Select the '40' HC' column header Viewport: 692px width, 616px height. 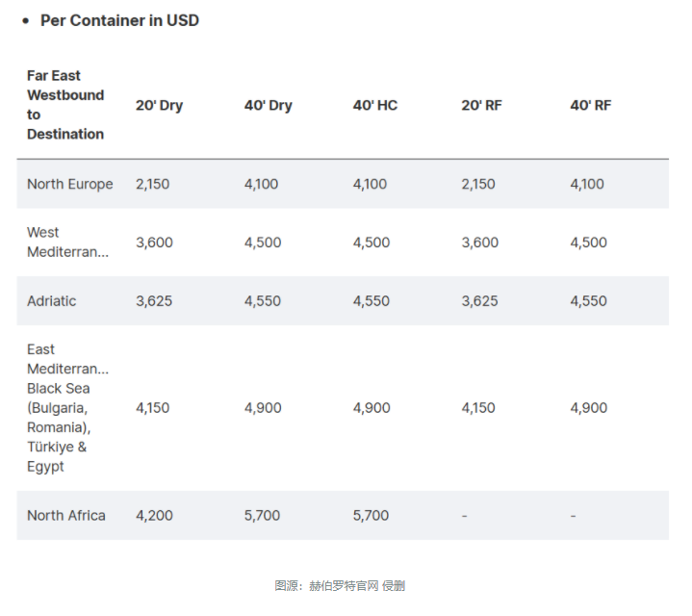click(x=375, y=105)
